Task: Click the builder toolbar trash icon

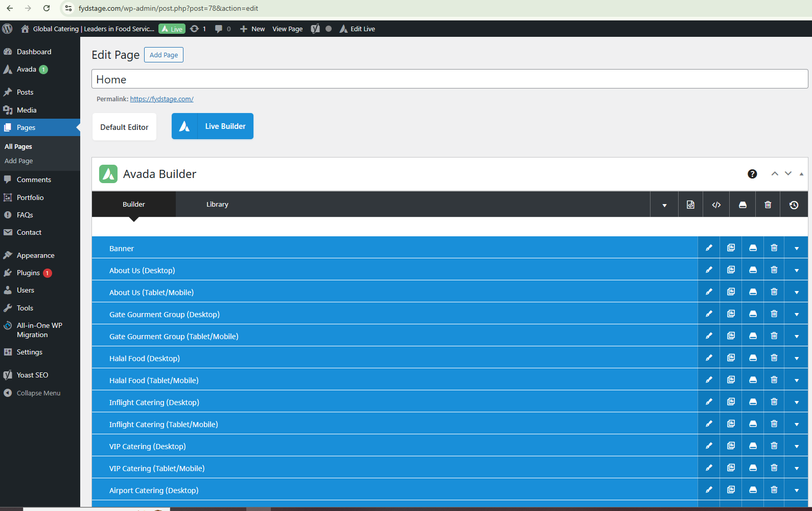Action: coord(768,205)
